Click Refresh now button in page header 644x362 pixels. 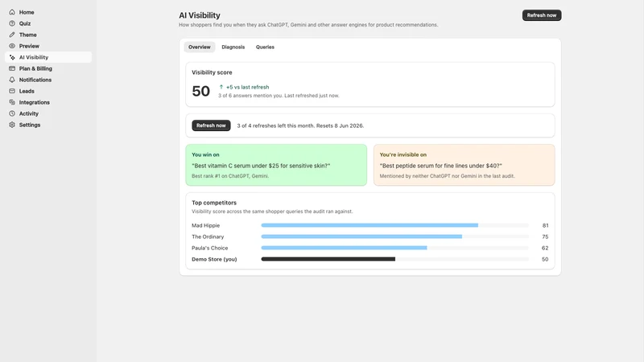tap(541, 15)
